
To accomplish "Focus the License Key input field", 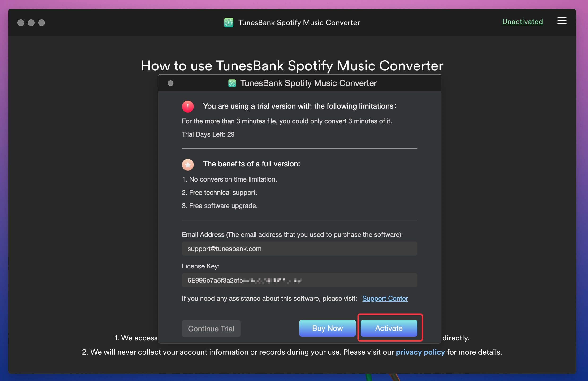I will tap(299, 280).
